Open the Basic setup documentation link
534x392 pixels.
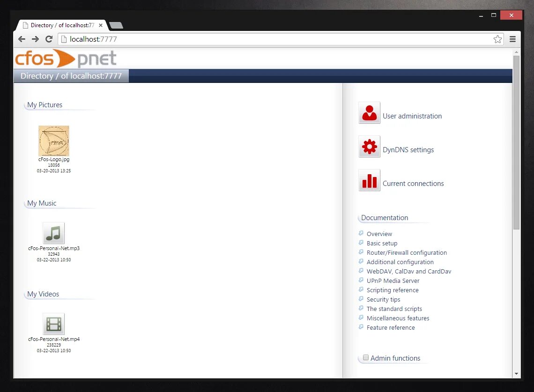(x=382, y=243)
